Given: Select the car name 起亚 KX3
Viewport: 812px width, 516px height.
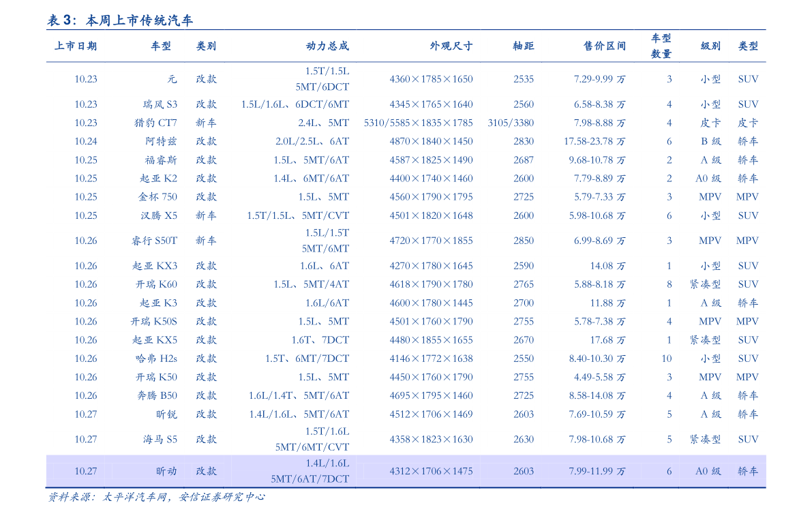Looking at the screenshot, I should [155, 266].
